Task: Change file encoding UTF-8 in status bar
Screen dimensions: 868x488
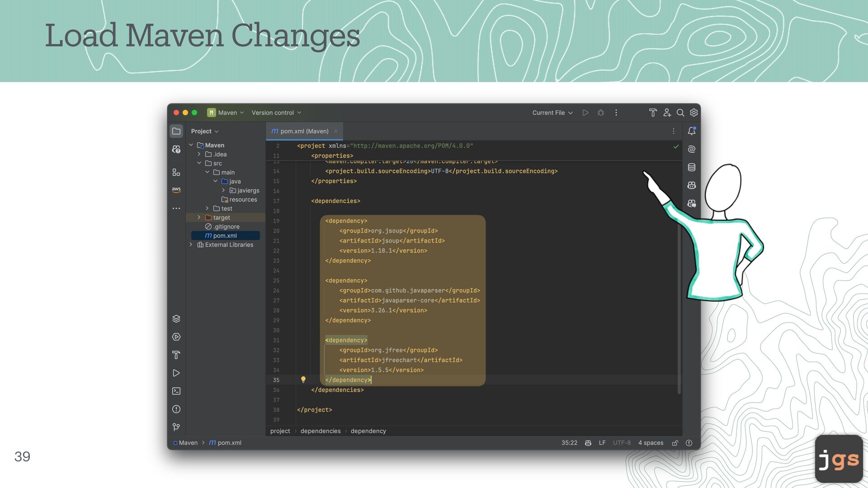Action: 622,443
